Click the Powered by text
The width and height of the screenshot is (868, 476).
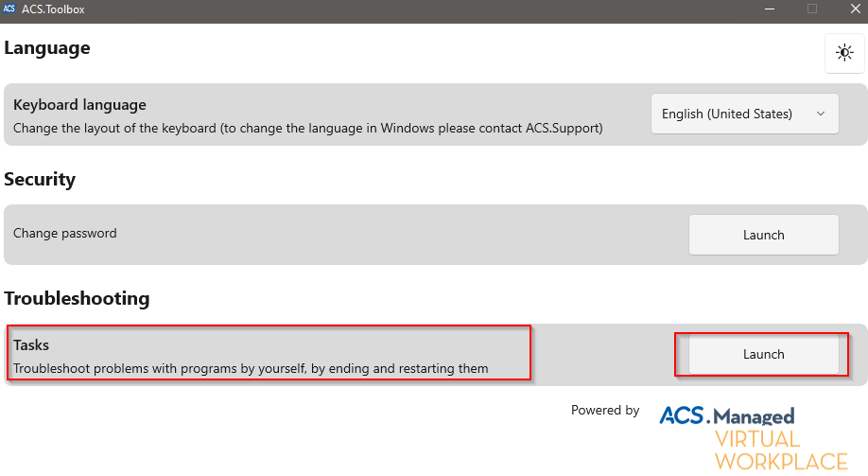tap(605, 410)
